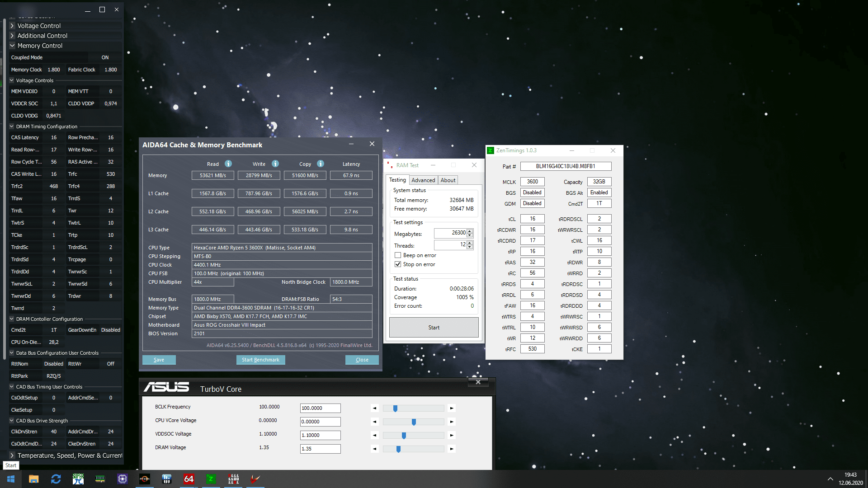Click the CPU VCore Voltage input field
The image size is (868, 488).
point(320,422)
